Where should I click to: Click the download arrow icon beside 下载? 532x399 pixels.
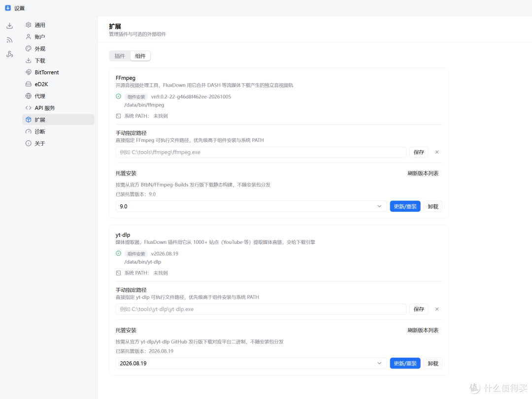[29, 61]
